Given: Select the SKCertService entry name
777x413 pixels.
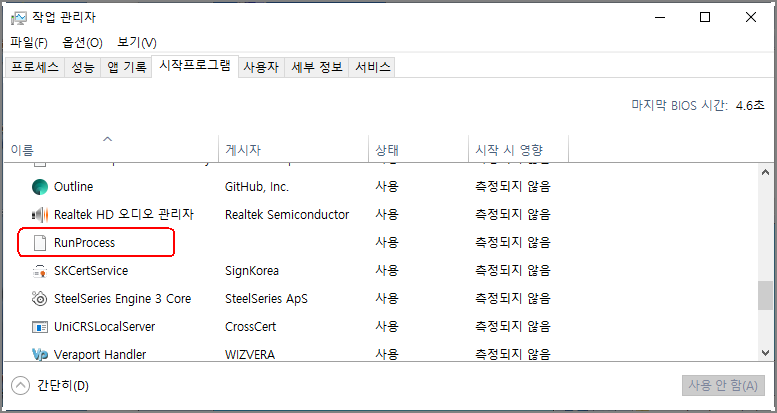Looking at the screenshot, I should point(91,271).
